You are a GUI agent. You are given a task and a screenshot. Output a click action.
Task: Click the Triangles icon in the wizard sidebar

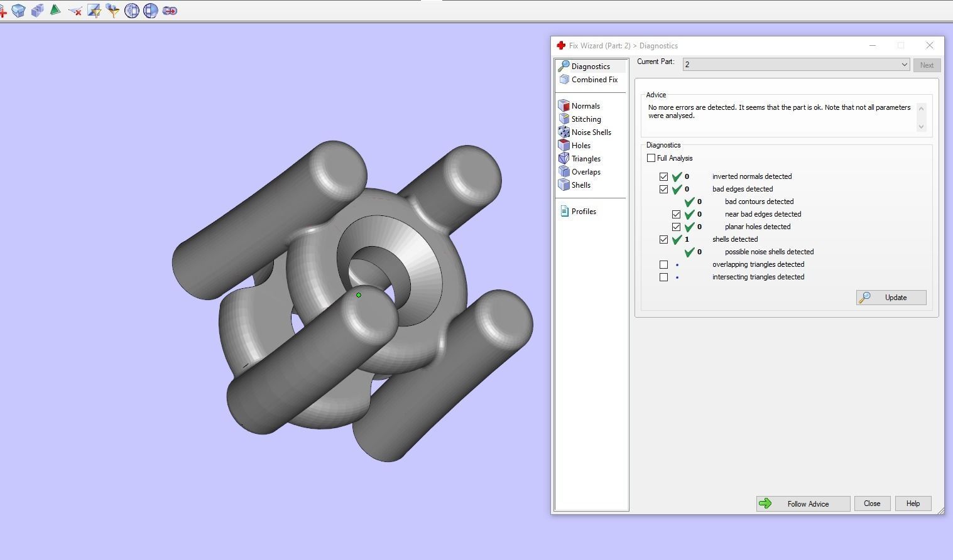564,158
